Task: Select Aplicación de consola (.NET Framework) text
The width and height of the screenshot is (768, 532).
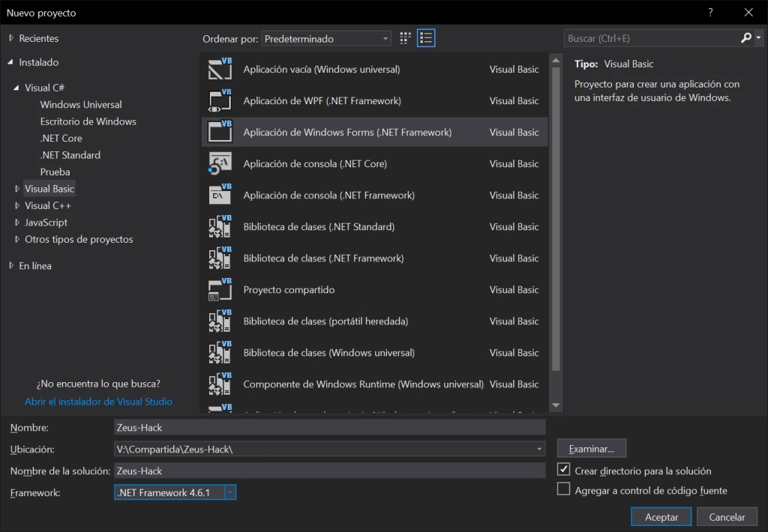Action: click(329, 196)
